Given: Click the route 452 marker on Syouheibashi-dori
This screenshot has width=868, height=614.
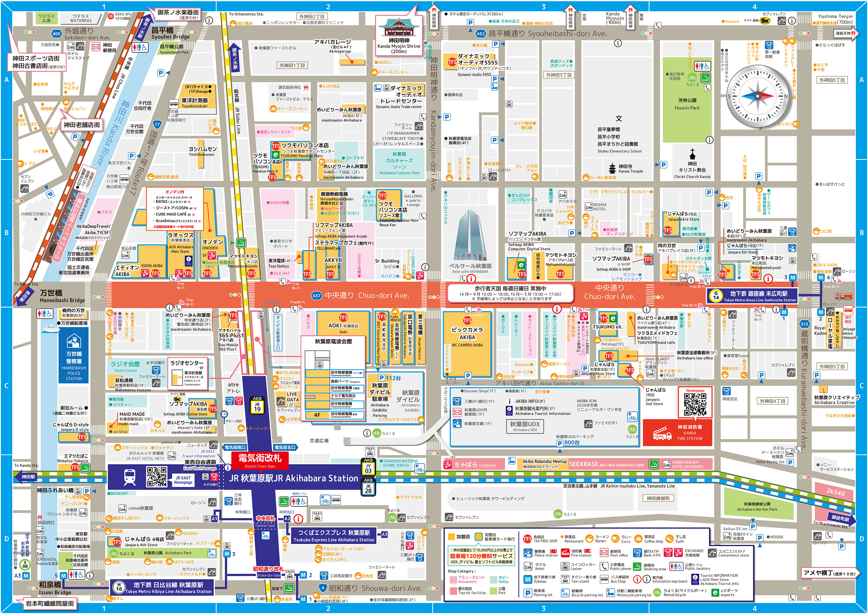Looking at the screenshot, I should [x=480, y=34].
